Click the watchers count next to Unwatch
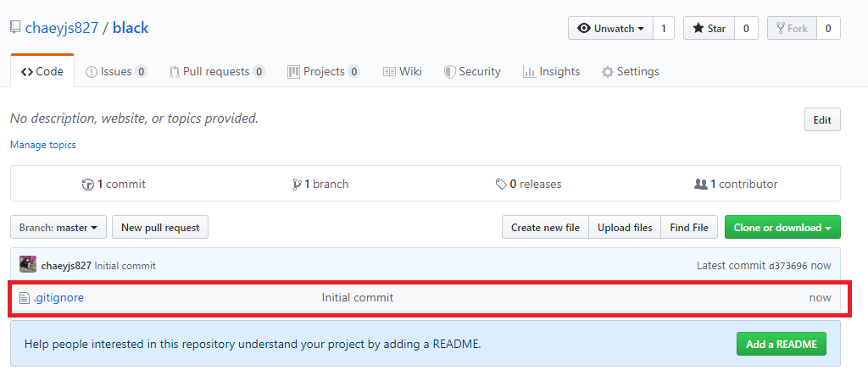This screenshot has height=392, width=868. 663,28
